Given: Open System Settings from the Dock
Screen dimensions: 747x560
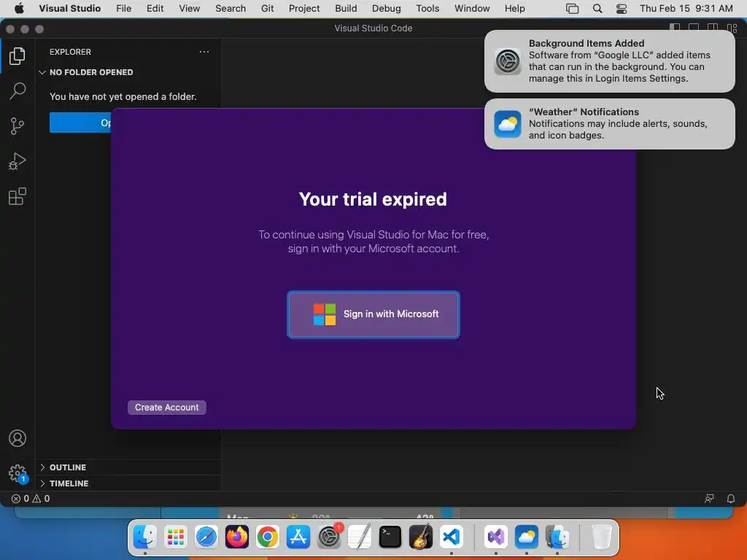Looking at the screenshot, I should (x=329, y=537).
